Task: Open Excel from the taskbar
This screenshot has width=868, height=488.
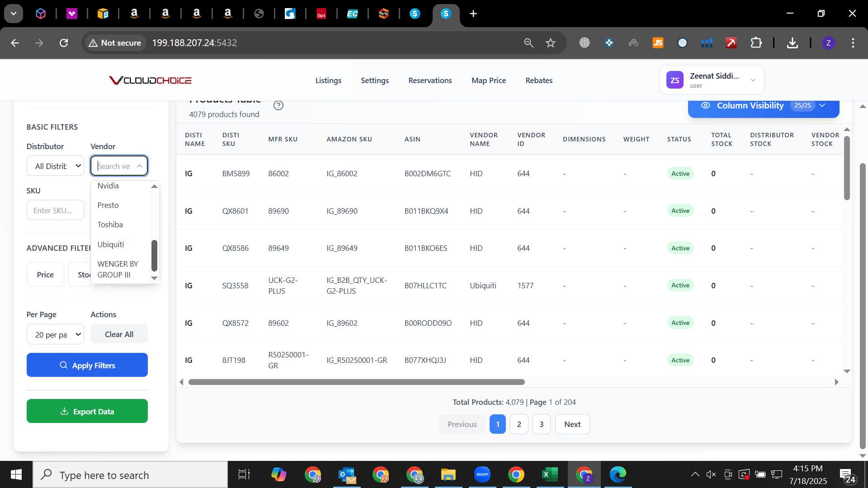Action: coord(550,474)
